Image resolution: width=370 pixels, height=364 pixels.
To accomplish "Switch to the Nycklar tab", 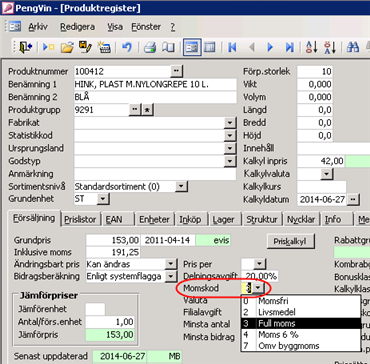I will [301, 220].
